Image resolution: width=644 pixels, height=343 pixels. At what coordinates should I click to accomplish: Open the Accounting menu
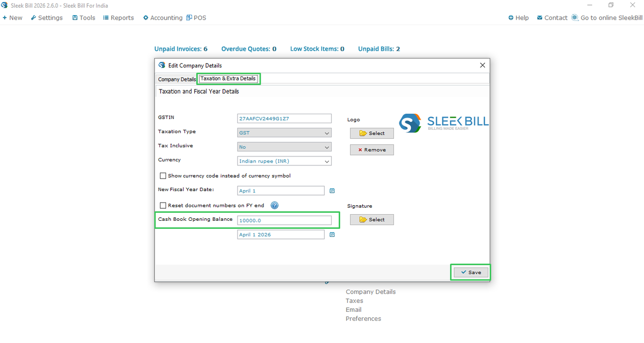coord(163,18)
